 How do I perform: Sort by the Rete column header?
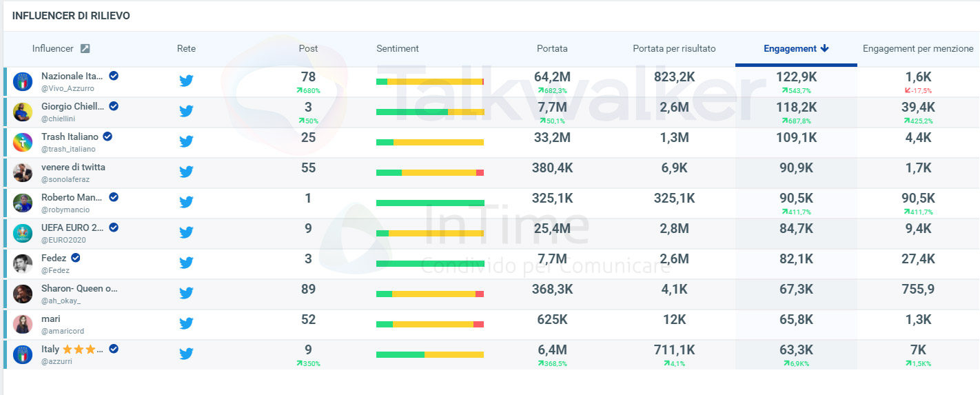186,49
